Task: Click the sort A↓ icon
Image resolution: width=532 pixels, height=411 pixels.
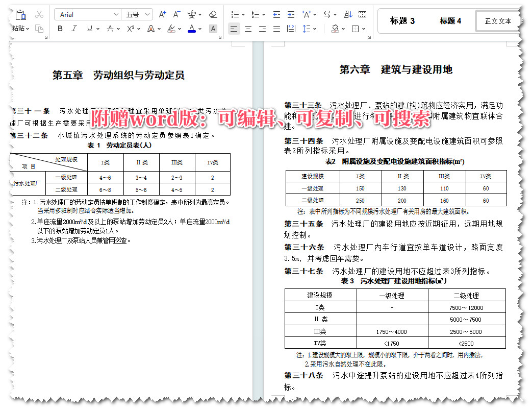Action: coord(348,14)
